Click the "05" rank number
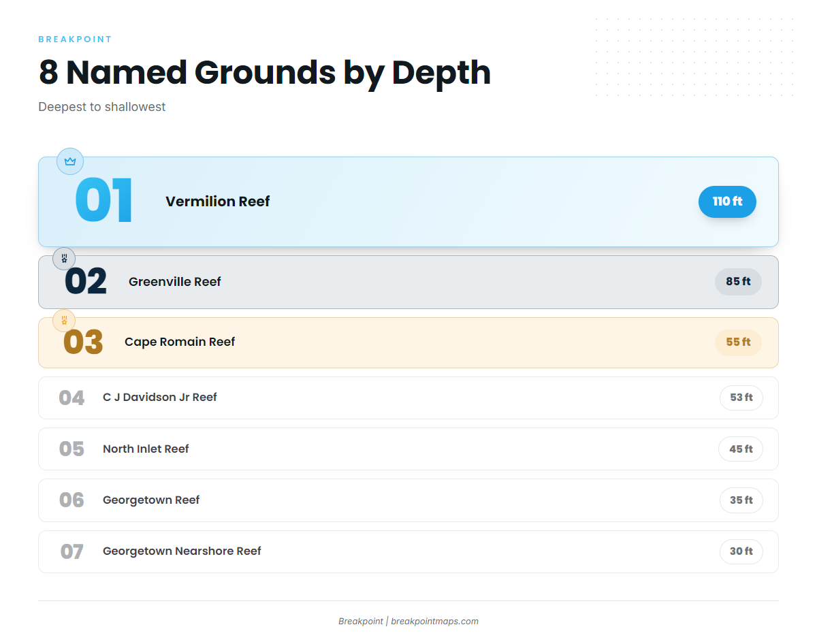The height and width of the screenshot is (644, 817). coord(71,449)
